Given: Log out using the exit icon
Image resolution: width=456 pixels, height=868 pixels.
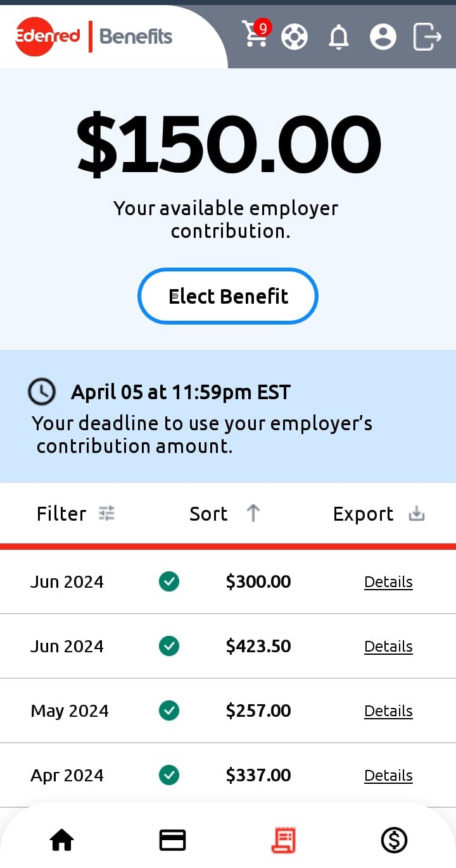Looking at the screenshot, I should click(427, 36).
